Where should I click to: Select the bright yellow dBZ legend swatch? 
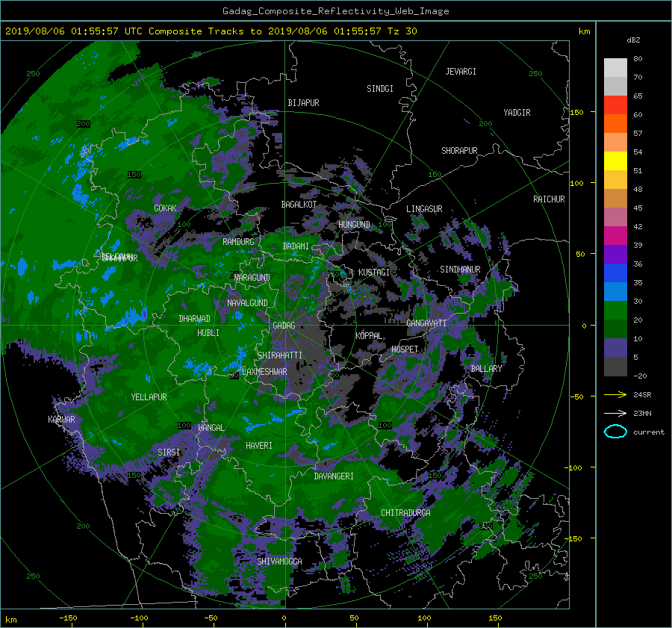tap(615, 161)
